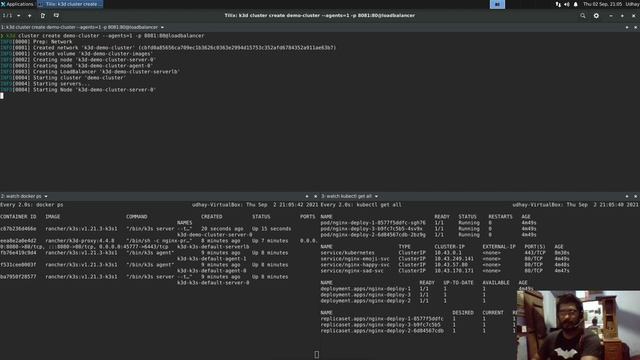Click the 'Starting cluster' log line
640x360 pixels.
(63, 78)
